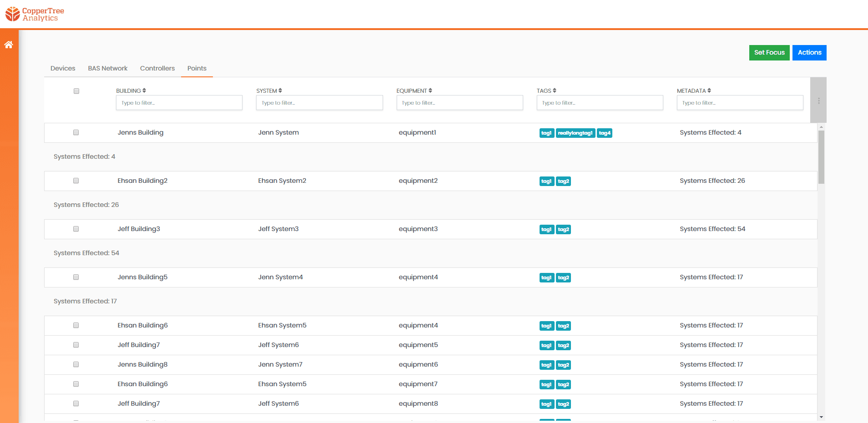868x423 pixels.
Task: Click tag2 badge in Ehsan Building2 row
Action: coord(564,181)
